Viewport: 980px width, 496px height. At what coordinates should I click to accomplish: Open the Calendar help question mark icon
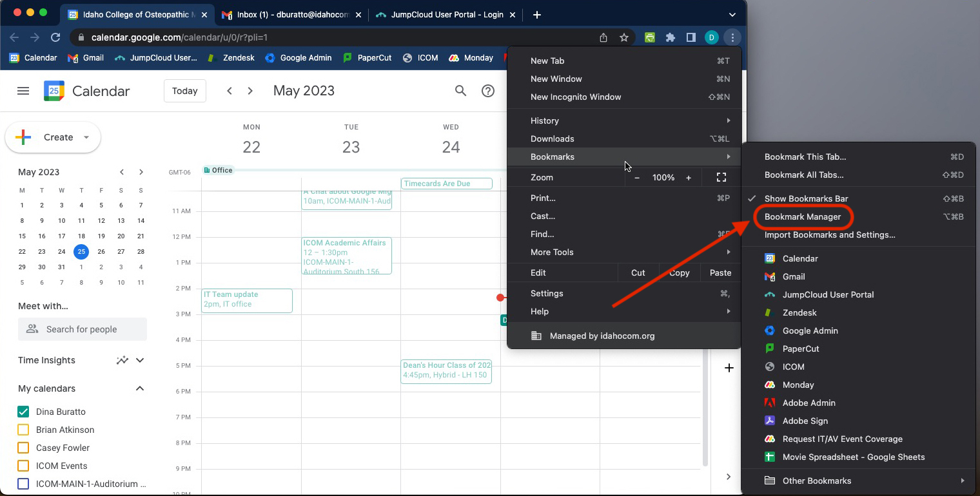pyautogui.click(x=488, y=91)
